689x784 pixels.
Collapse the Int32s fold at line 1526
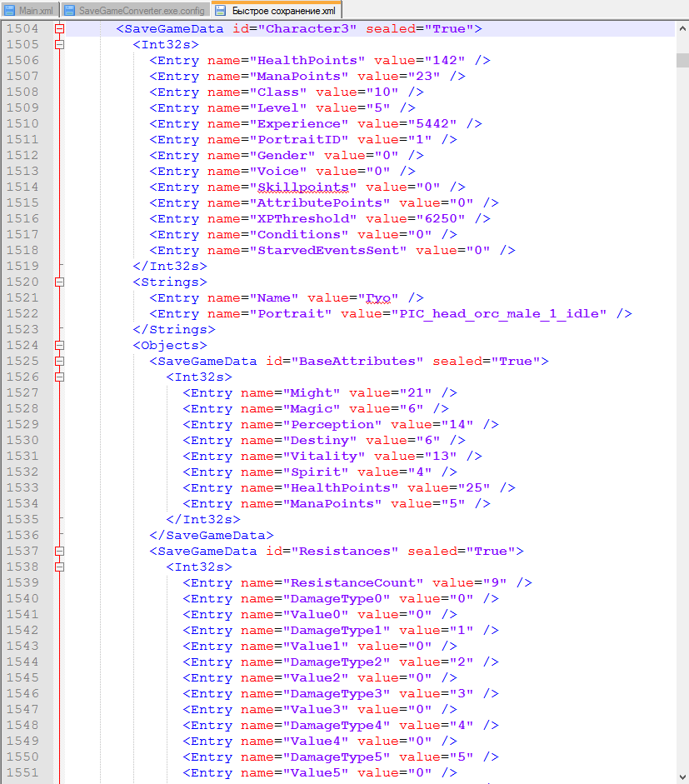click(59, 377)
